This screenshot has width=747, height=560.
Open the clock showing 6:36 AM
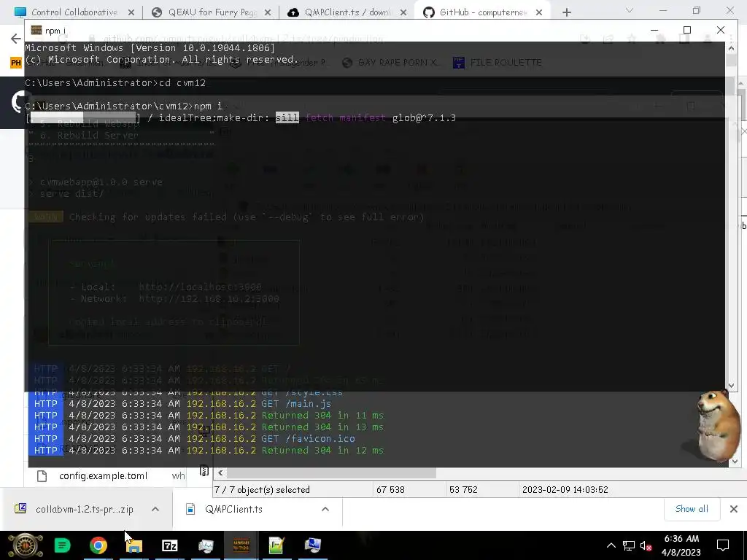click(681, 545)
